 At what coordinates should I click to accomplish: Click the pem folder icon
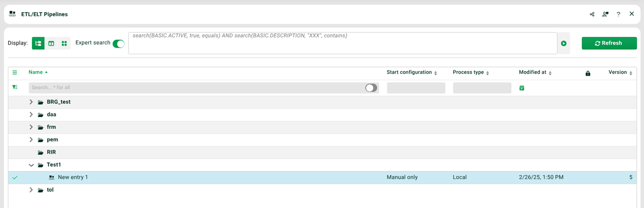point(41,140)
